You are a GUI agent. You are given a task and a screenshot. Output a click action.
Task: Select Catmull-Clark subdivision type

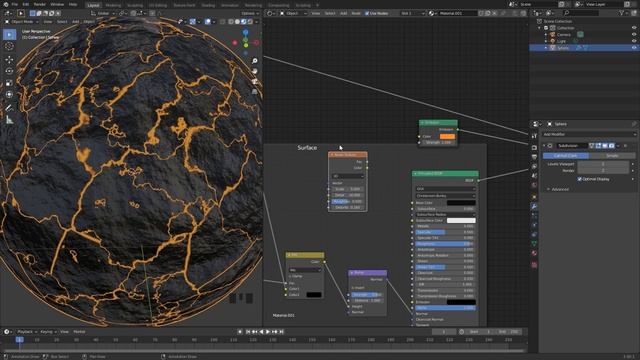coord(566,156)
